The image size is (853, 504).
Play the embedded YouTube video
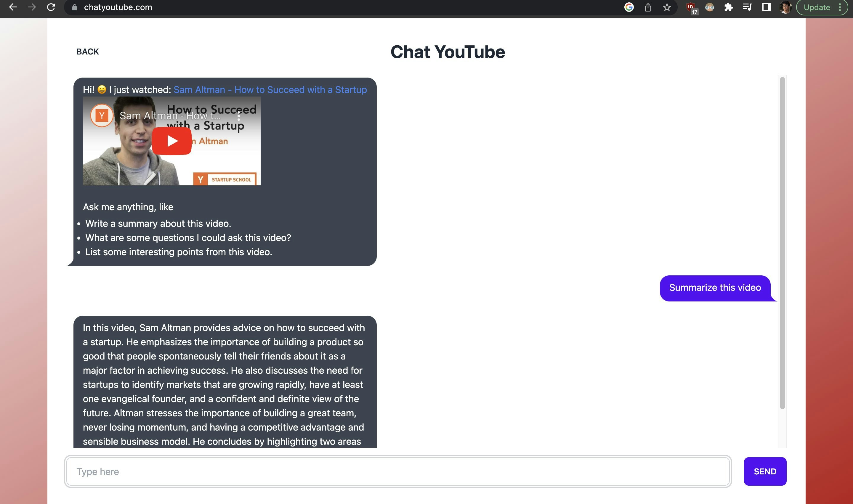[x=171, y=141]
